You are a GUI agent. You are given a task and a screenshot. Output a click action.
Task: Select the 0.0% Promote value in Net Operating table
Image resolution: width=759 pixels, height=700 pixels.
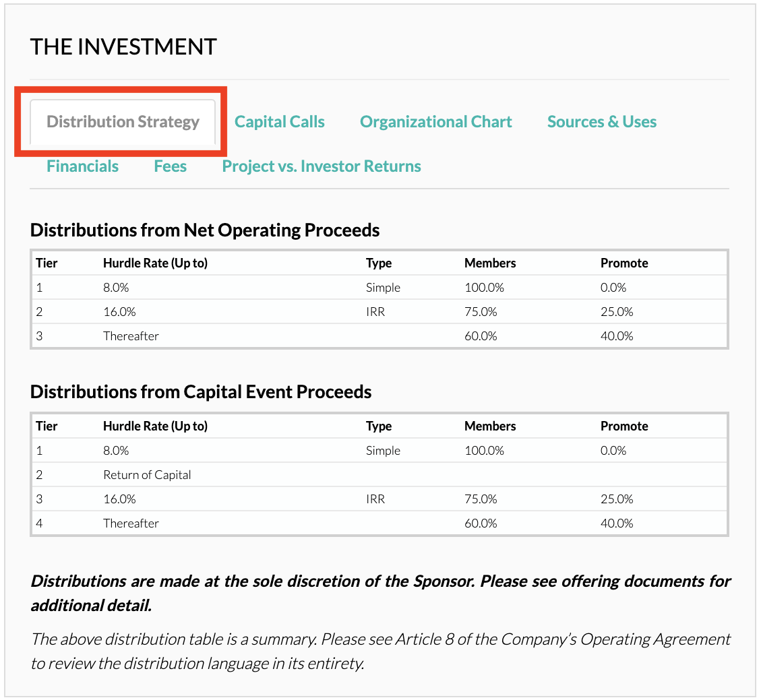point(613,288)
